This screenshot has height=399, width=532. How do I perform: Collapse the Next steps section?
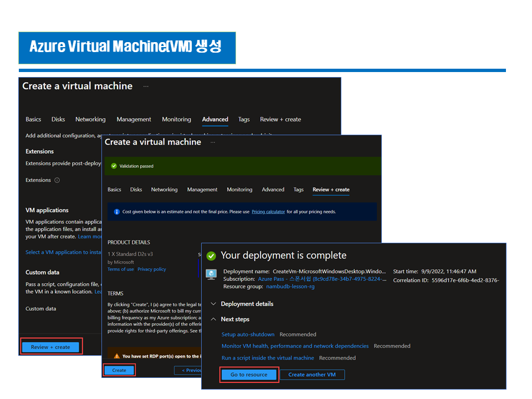pyautogui.click(x=235, y=319)
